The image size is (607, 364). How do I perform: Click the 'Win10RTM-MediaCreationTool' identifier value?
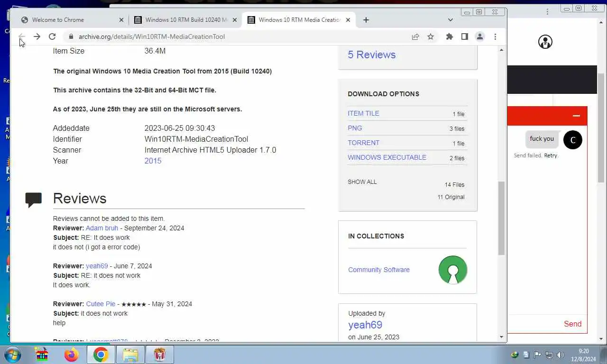pyautogui.click(x=196, y=139)
